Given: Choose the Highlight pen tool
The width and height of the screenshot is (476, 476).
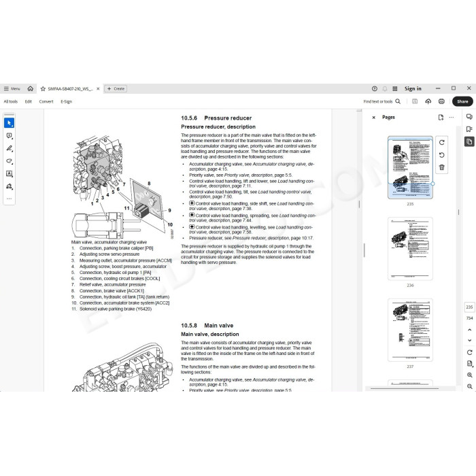Looking at the screenshot, I should (9, 148).
